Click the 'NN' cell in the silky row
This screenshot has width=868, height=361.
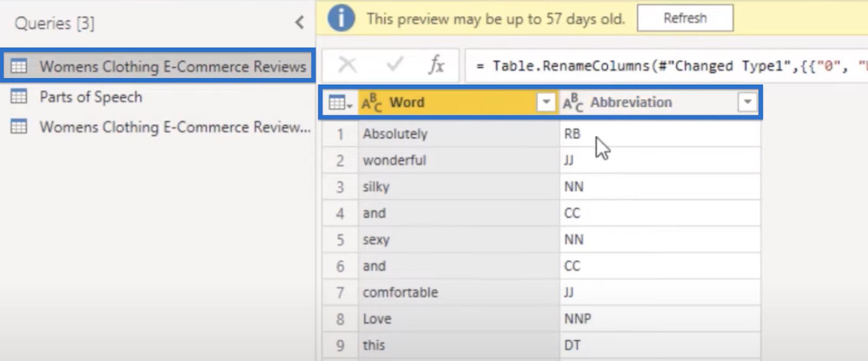coord(660,187)
